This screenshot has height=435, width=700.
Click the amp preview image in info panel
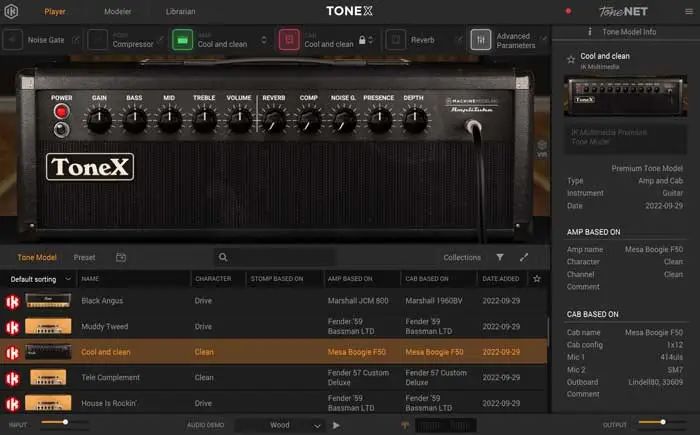(625, 96)
